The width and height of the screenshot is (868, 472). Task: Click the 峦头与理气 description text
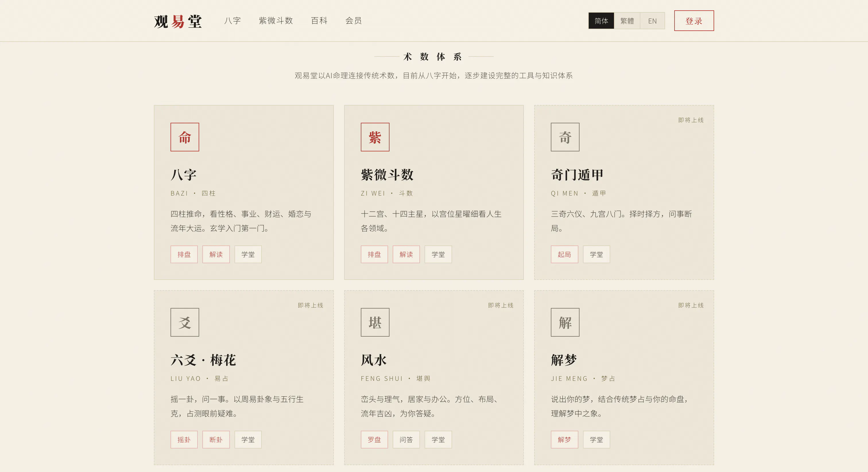coord(430,406)
